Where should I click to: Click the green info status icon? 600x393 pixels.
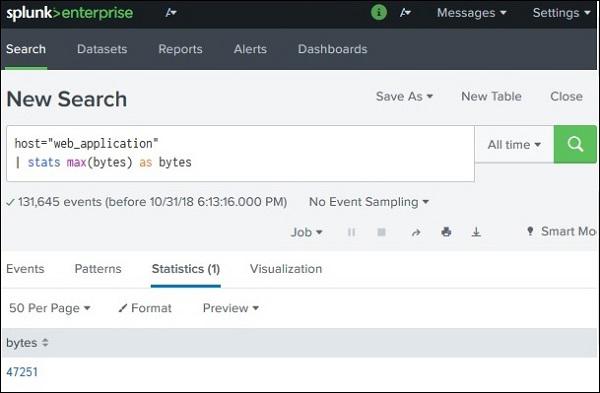click(379, 13)
